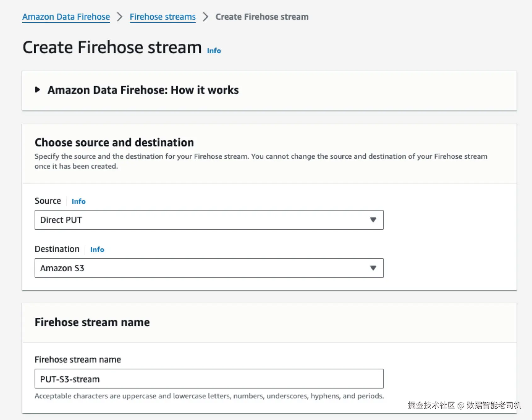Click the Choose source and destination heading
Image resolution: width=532 pixels, height=420 pixels.
click(x=114, y=143)
